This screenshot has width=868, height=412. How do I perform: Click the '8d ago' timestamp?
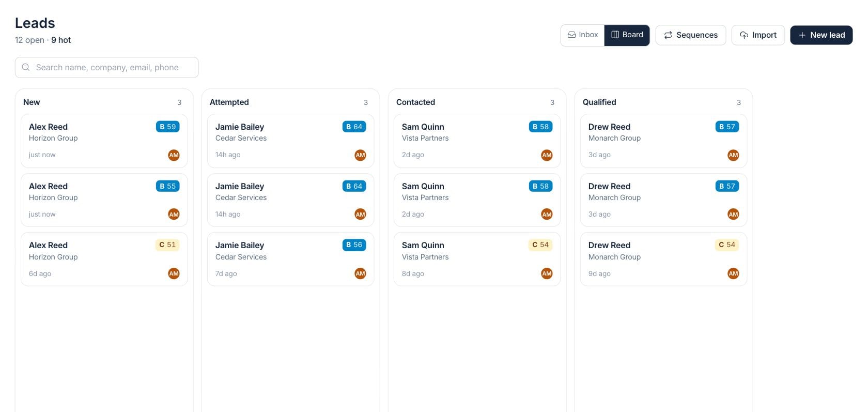[413, 273]
